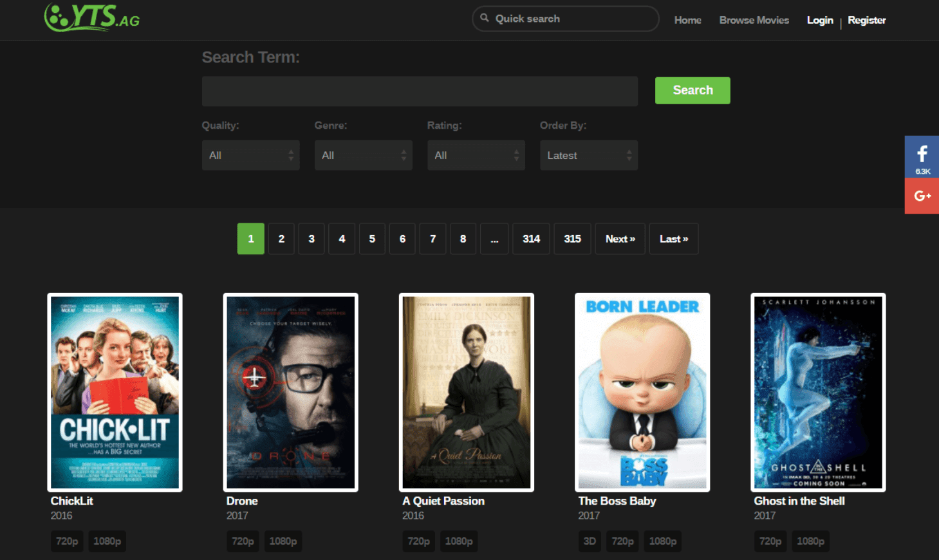Image resolution: width=939 pixels, height=560 pixels.
Task: Select 3D for The Boss Baby
Action: coord(590,541)
